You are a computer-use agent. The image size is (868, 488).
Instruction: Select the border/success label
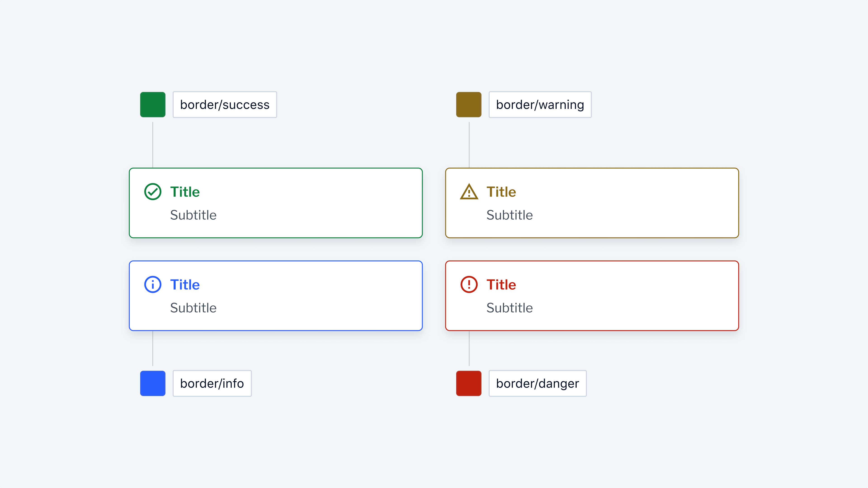225,105
